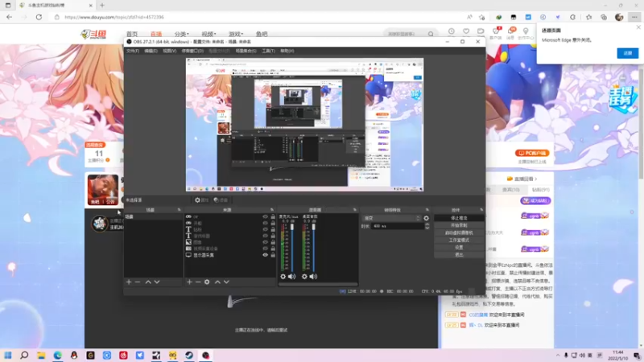644x362 pixels.
Task: Expand Douyu 视频 dropdown menu
Action: pos(208,34)
